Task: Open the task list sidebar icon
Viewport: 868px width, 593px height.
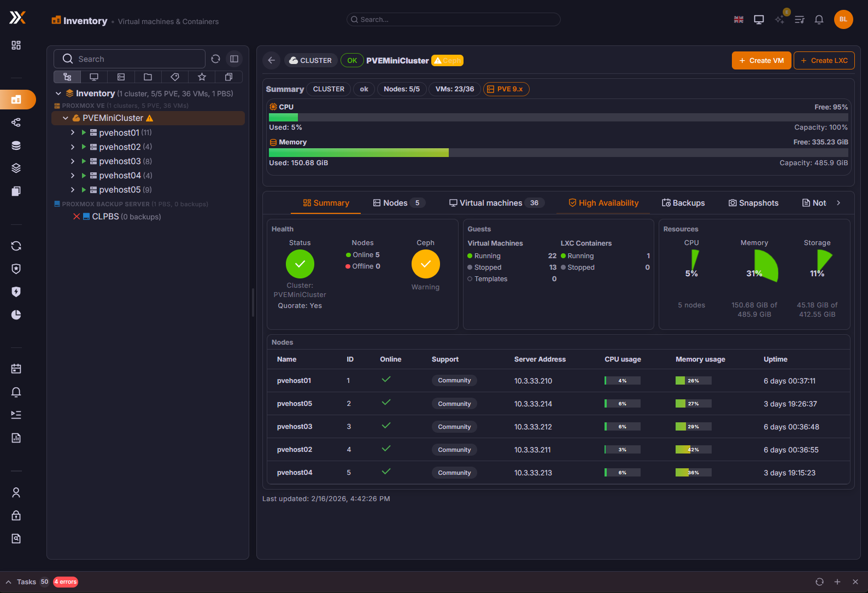Action: coord(16,415)
